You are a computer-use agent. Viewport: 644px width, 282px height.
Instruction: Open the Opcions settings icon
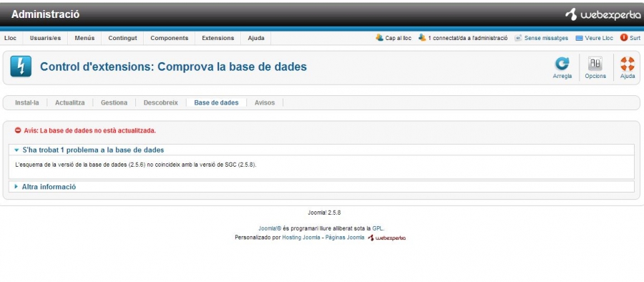(x=595, y=64)
